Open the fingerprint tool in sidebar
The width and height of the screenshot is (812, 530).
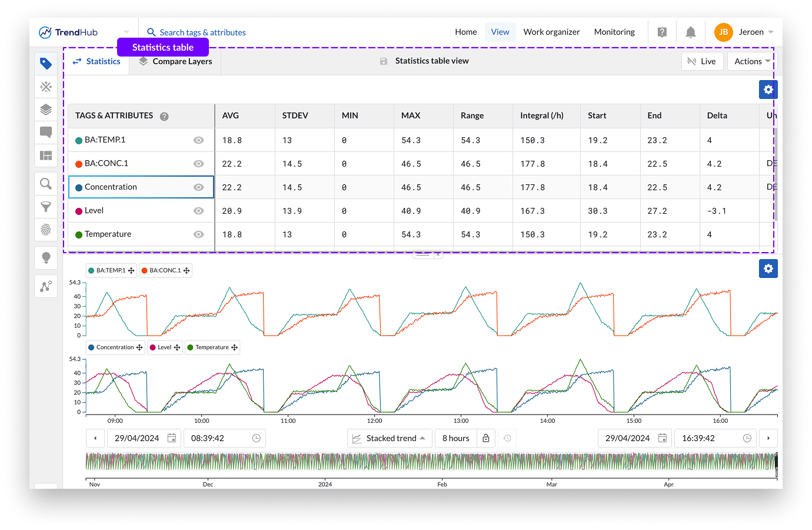click(x=46, y=230)
